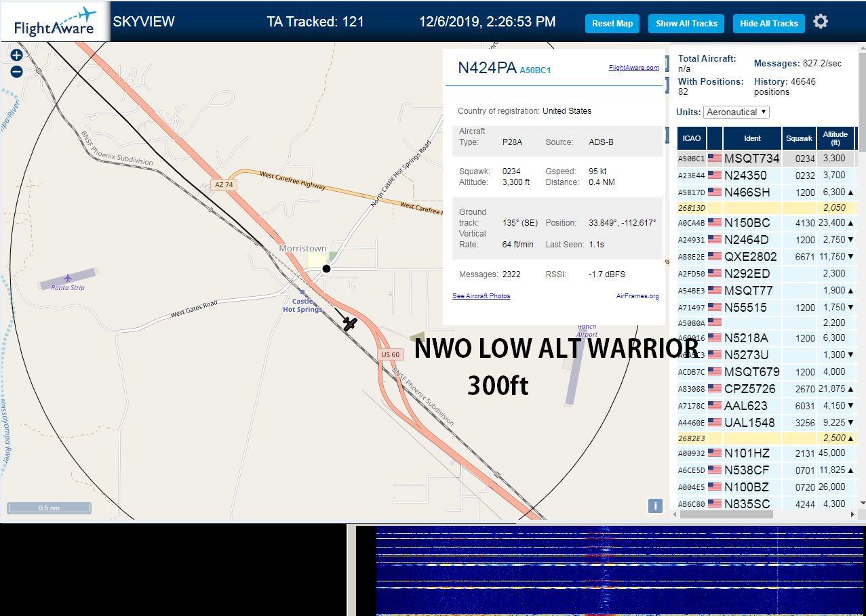Open the Units dropdown
866x616 pixels.
736,112
